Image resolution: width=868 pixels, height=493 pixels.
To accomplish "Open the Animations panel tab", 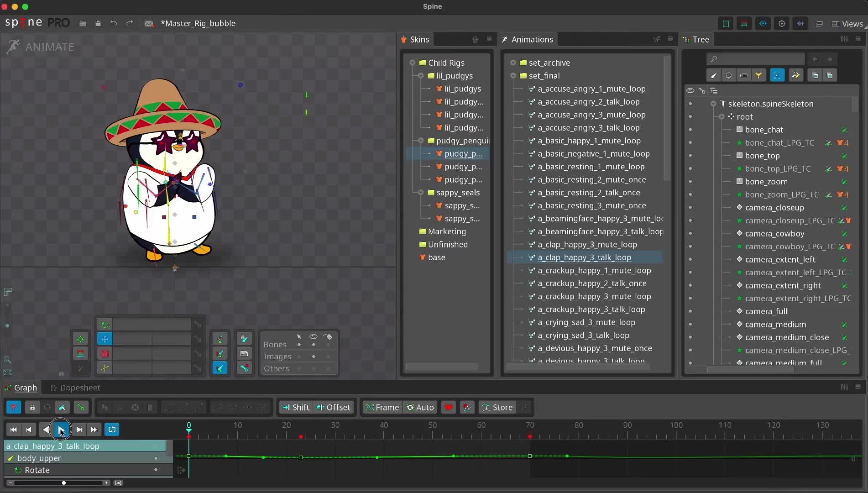I will [527, 39].
